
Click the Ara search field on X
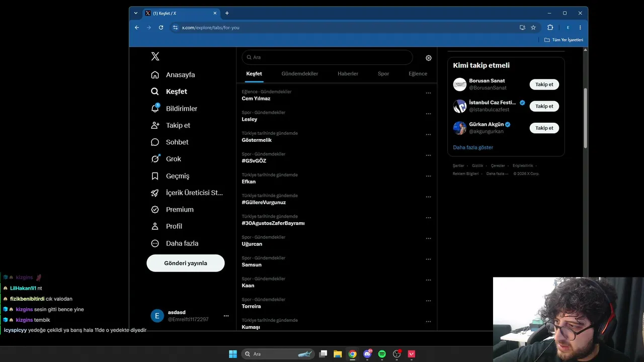327,57
